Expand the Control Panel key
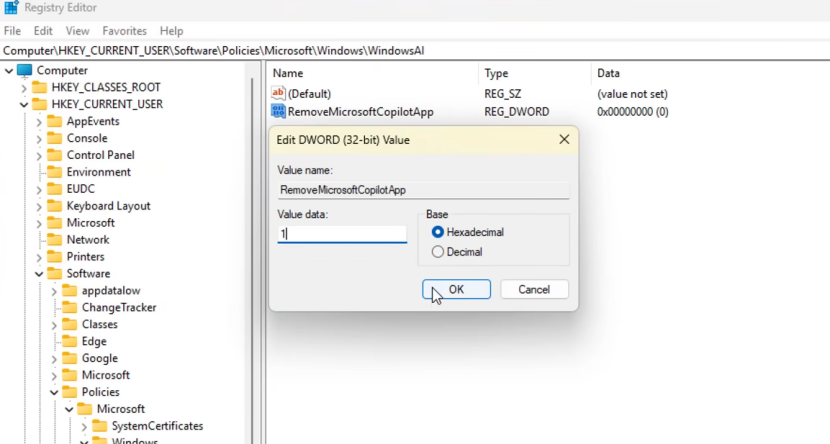The width and height of the screenshot is (830, 444). point(39,156)
